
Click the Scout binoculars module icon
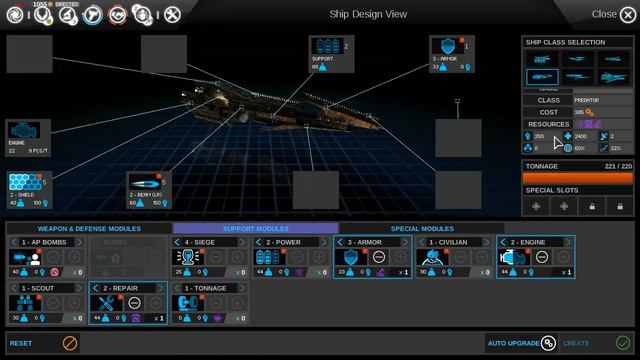25,303
